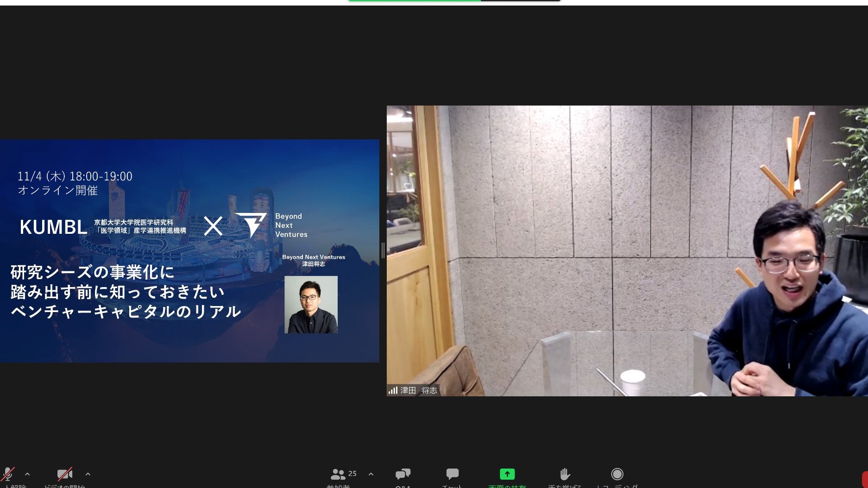Open video options chevron beside the camera
This screenshot has width=868, height=488.
[x=88, y=474]
